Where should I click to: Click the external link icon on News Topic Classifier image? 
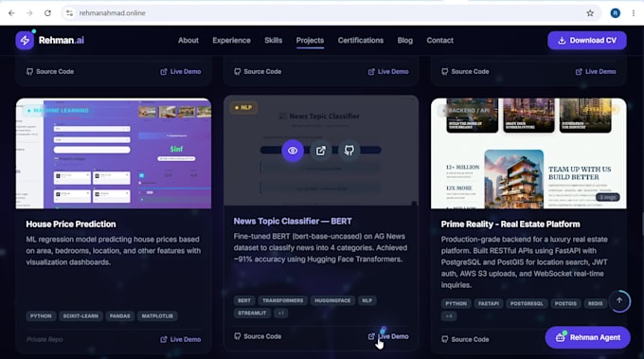click(321, 151)
